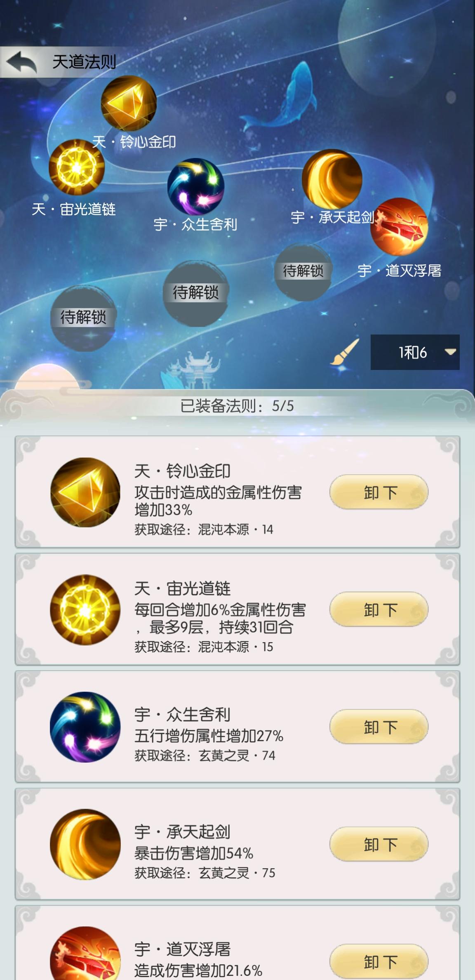
Task: Select the 天·宙光道链 orb in star map
Action: [77, 167]
